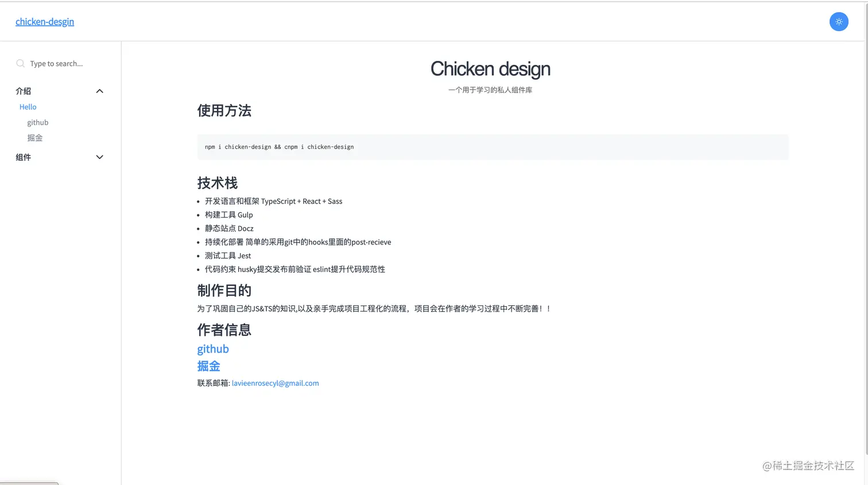This screenshot has width=868, height=485.
Task: Click the 测试工具 Jest list item
Action: [x=228, y=256]
